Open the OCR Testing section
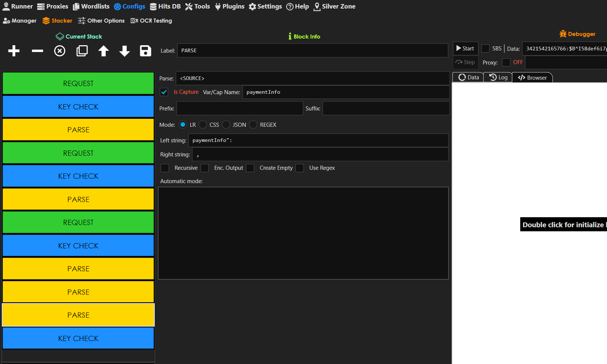 pyautogui.click(x=151, y=21)
